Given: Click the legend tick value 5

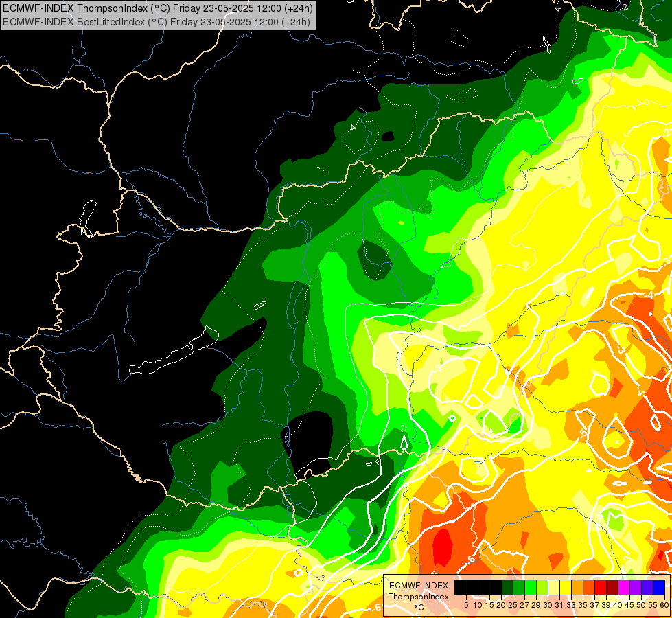Looking at the screenshot, I should [x=466, y=605].
